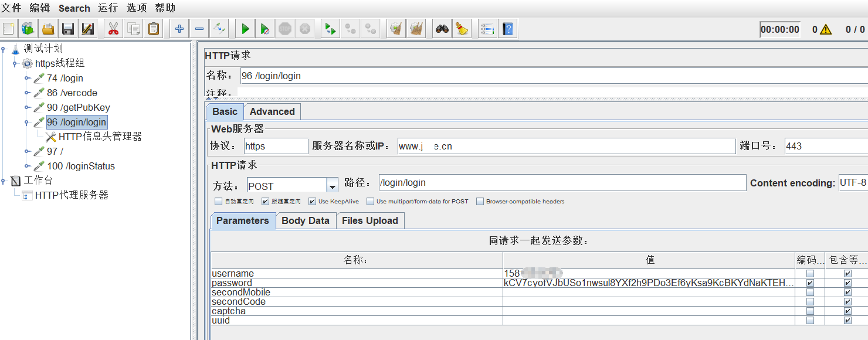Collapse the 96 /login/login node
The width and height of the screenshot is (868, 340).
pyautogui.click(x=27, y=122)
